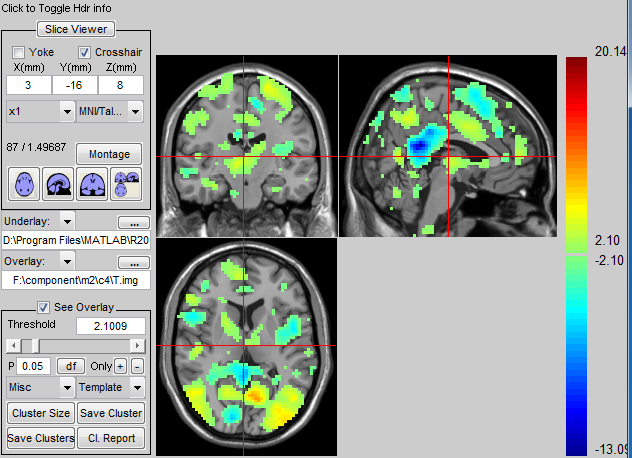
Task: Click the threshold slider right arrow
Action: (x=137, y=346)
